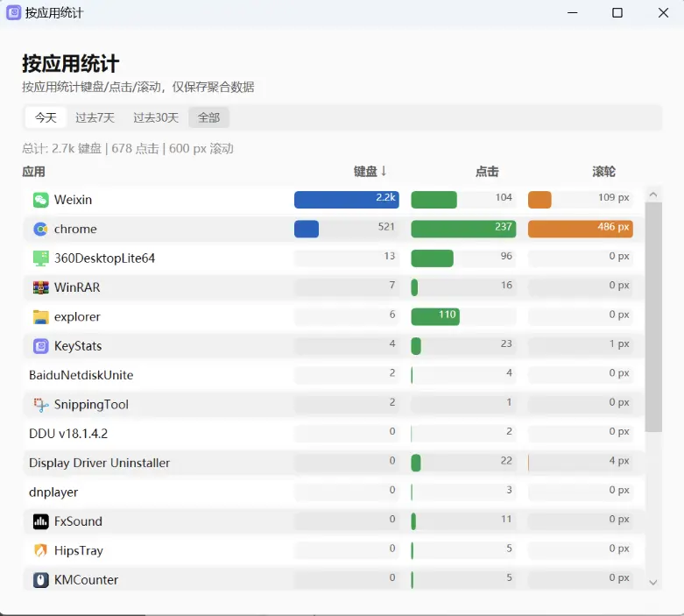Select the HipsTray row name
This screenshot has width=684, height=616.
pos(79,550)
